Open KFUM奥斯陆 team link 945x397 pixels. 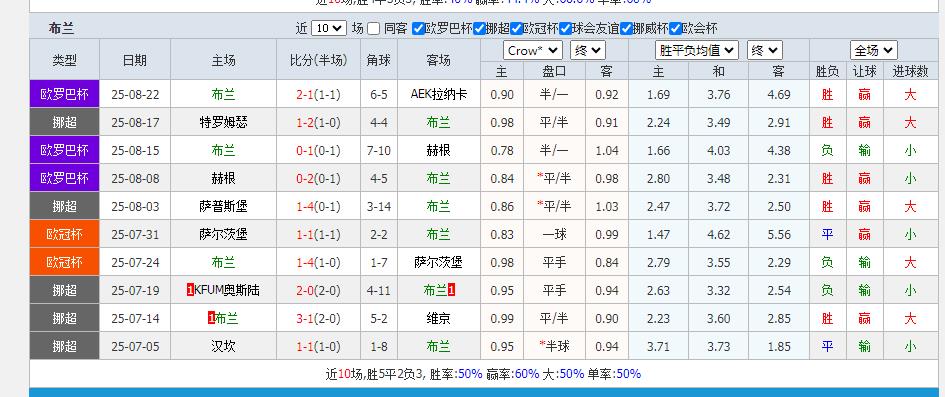[227, 290]
